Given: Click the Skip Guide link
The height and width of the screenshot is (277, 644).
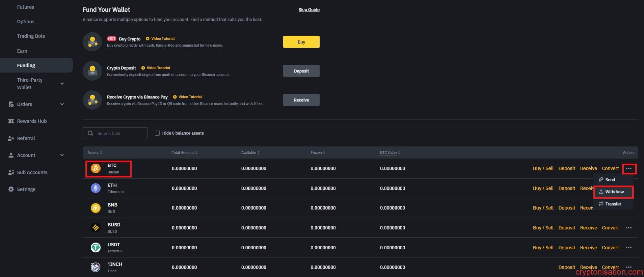Looking at the screenshot, I should (309, 10).
